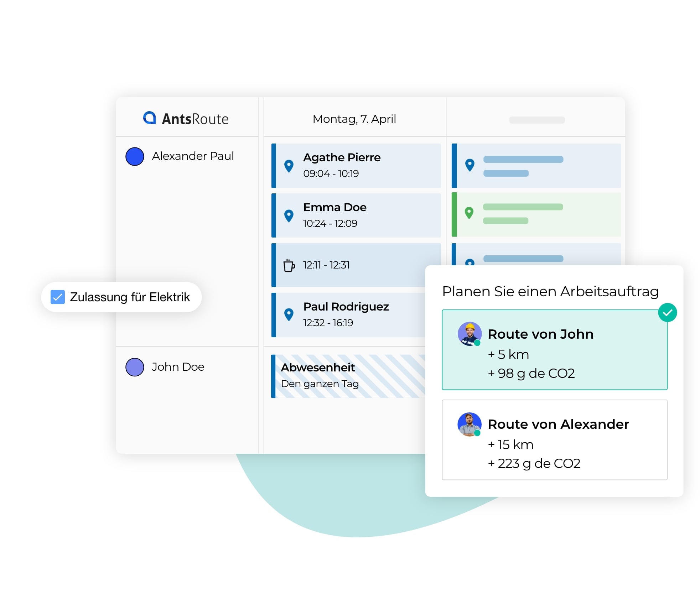Click the top blue map pin in the right column
This screenshot has width=700, height=594.
click(x=470, y=165)
